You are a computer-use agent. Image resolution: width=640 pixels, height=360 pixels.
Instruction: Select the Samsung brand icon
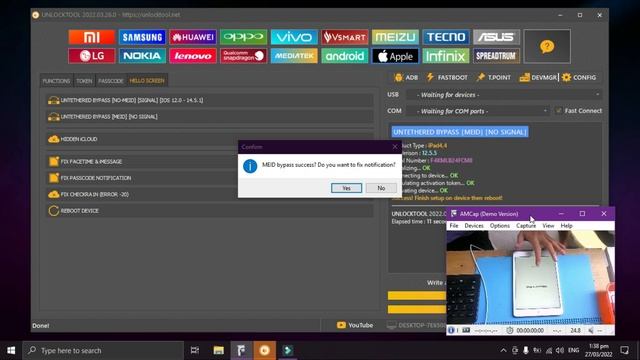142,37
